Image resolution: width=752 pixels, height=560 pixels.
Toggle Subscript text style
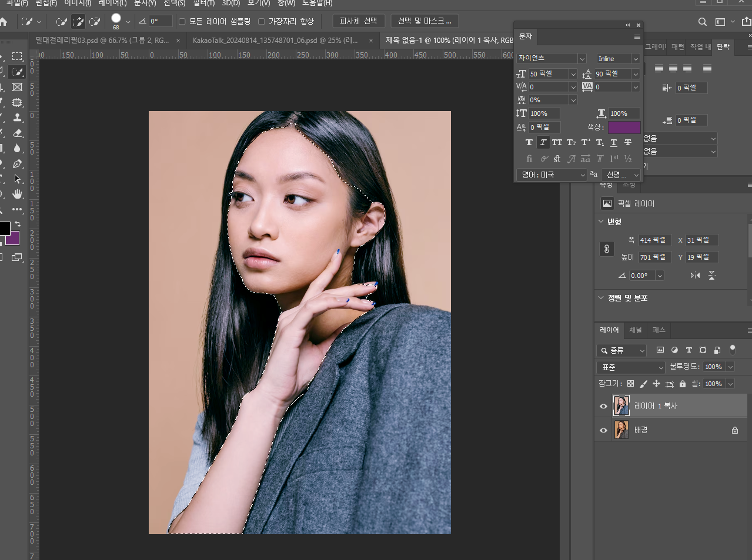pos(600,142)
